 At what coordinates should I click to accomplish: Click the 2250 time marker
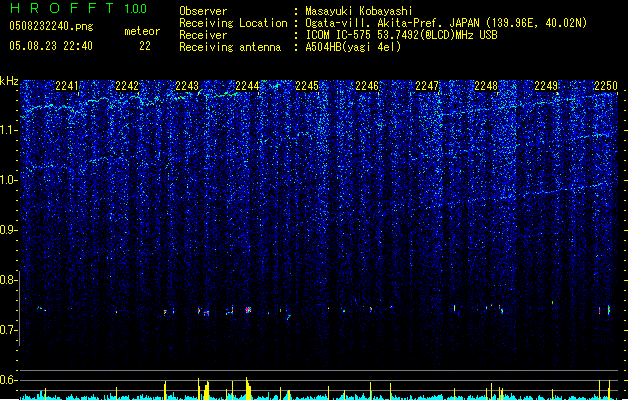click(x=606, y=86)
